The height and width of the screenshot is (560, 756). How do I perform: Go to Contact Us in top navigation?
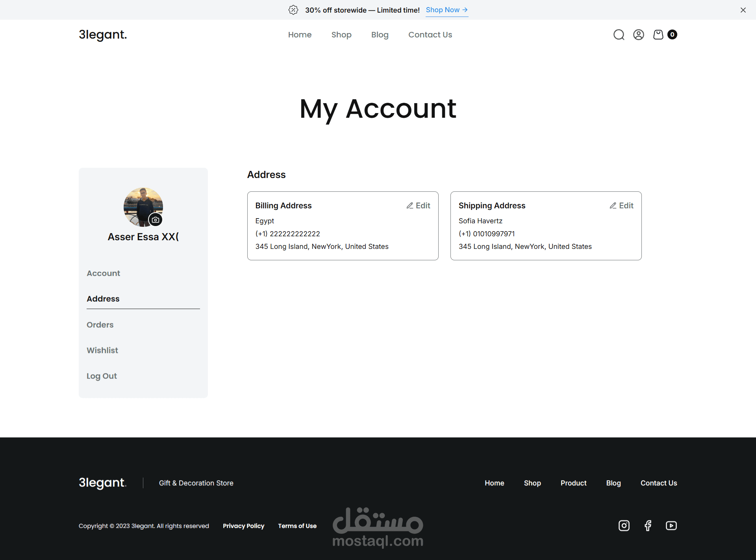(x=430, y=35)
